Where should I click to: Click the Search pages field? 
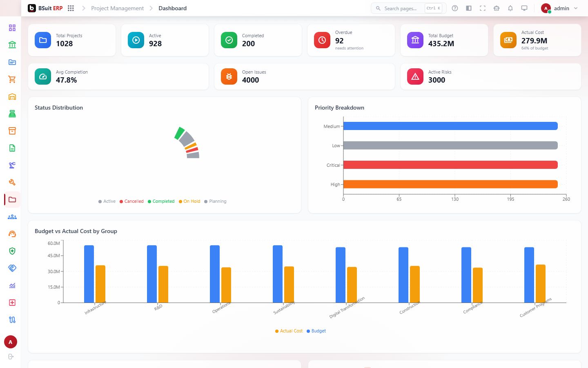click(x=408, y=8)
